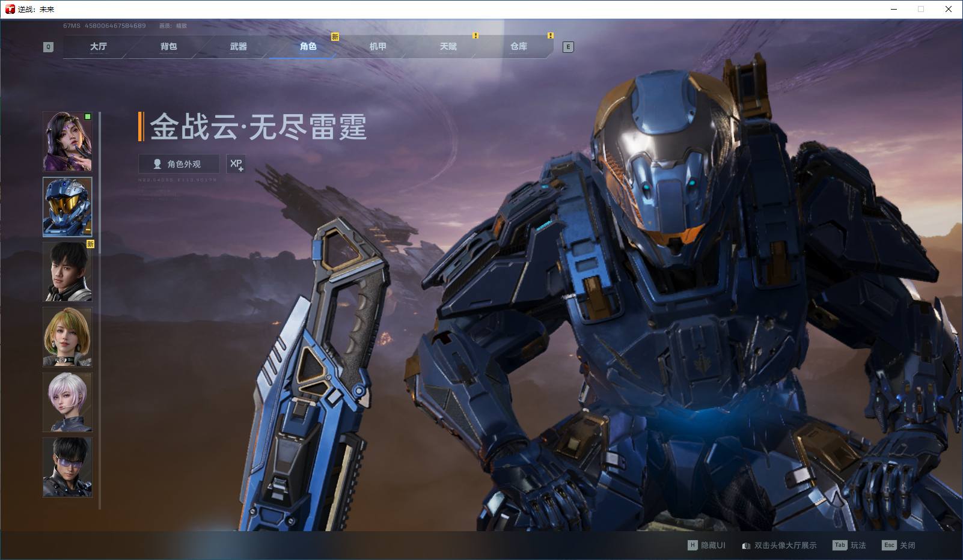
Task: Click the character list scrollbar
Action: coord(100,310)
